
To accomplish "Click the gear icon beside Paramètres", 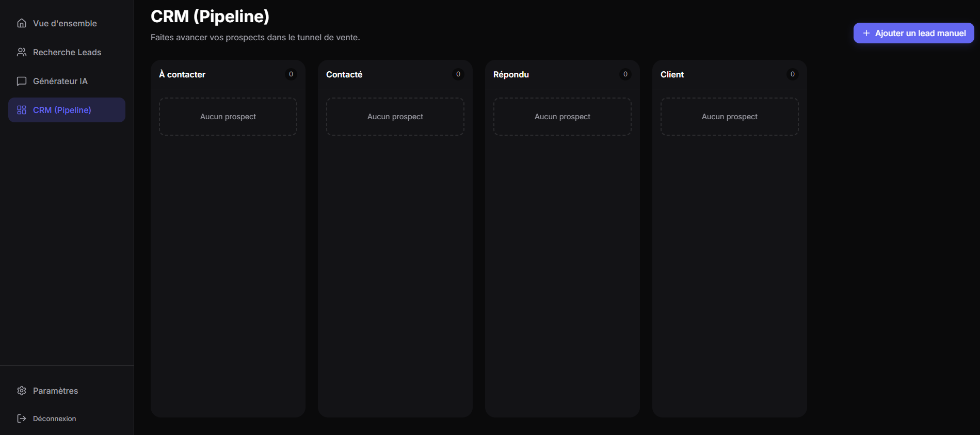I will click(x=22, y=391).
